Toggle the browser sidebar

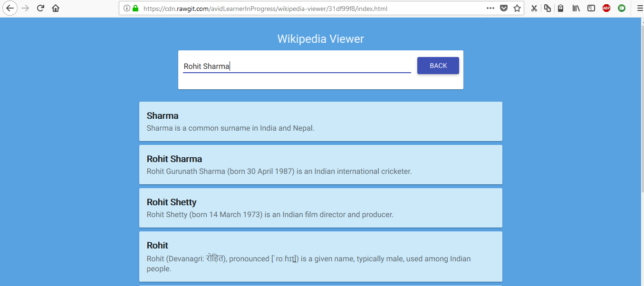click(x=591, y=8)
